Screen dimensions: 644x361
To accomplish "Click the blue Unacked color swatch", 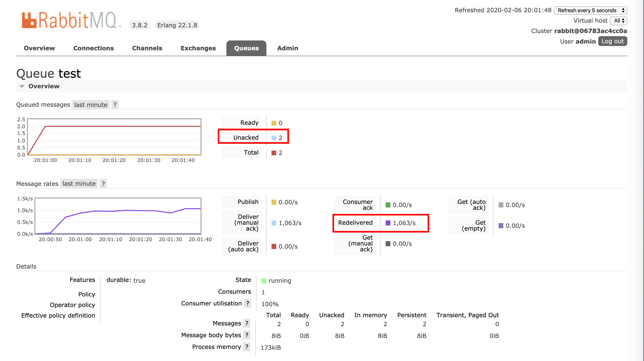I will pyautogui.click(x=274, y=138).
